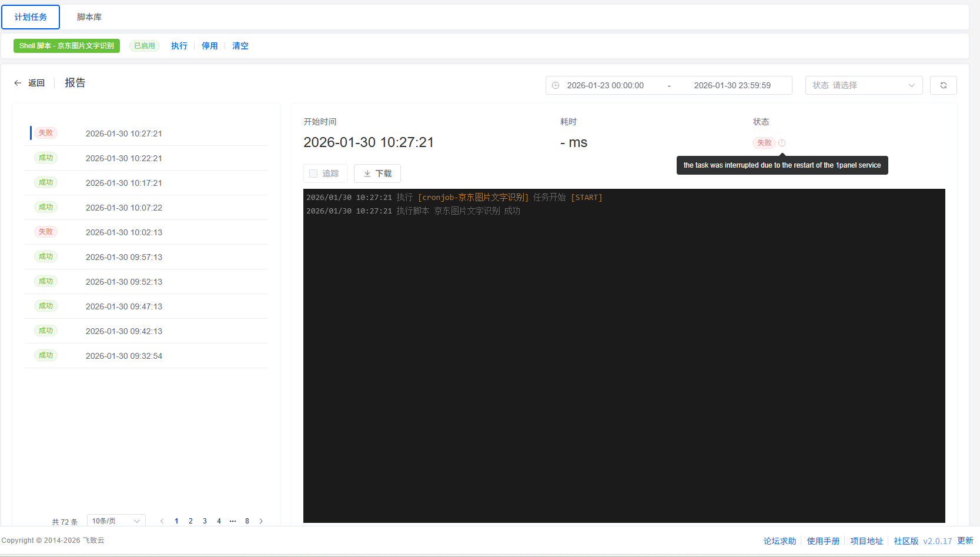Click 清空 to clear records

pos(240,46)
